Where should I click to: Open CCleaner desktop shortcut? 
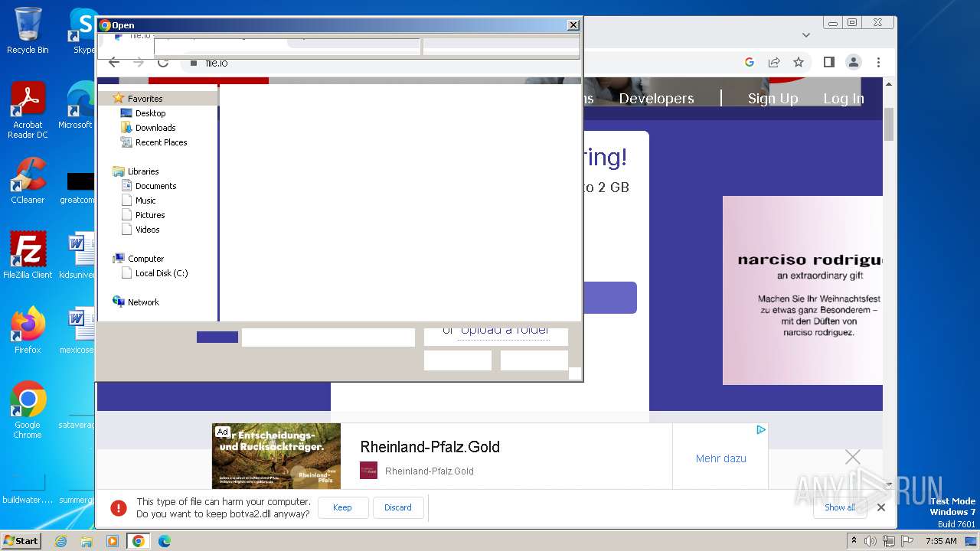pyautogui.click(x=28, y=181)
